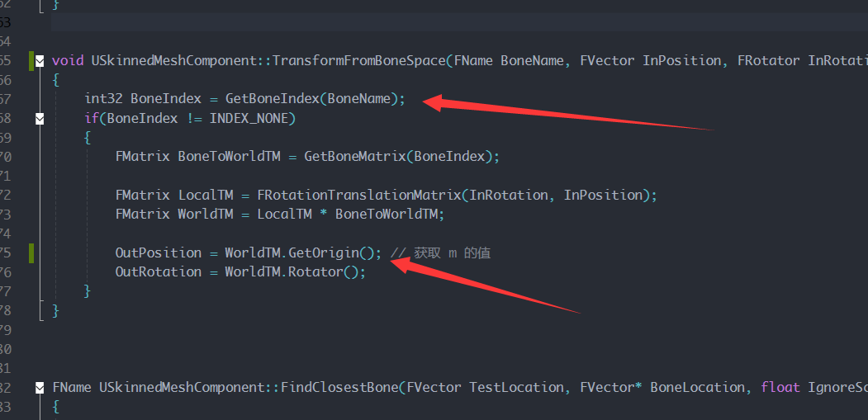Click the green change marker beside void declaration
Viewport: 868px width, 420px height.
(31, 61)
